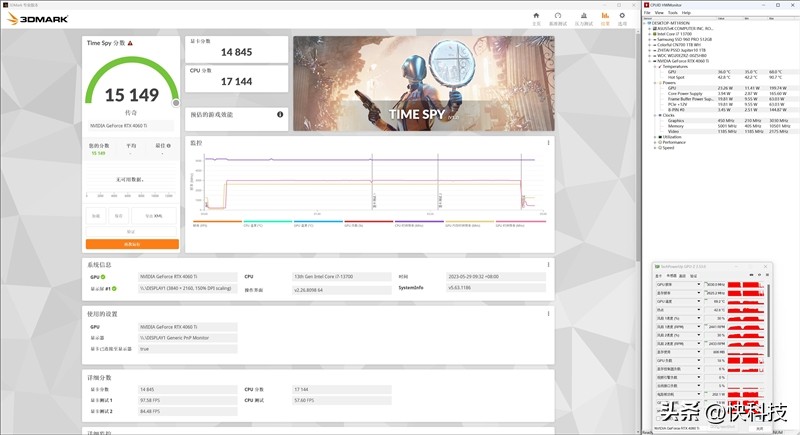Screen dimensions: 800x435
Task: Click the score gauge indicator knob
Action: [x=176, y=103]
